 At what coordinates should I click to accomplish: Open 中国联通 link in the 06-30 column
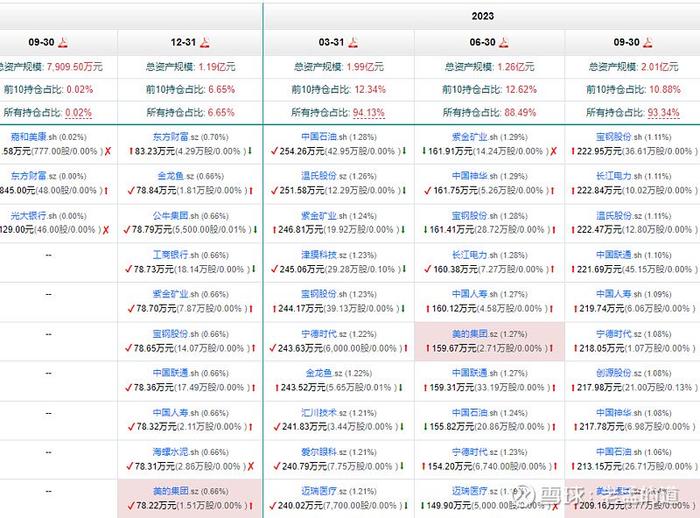(x=470, y=373)
